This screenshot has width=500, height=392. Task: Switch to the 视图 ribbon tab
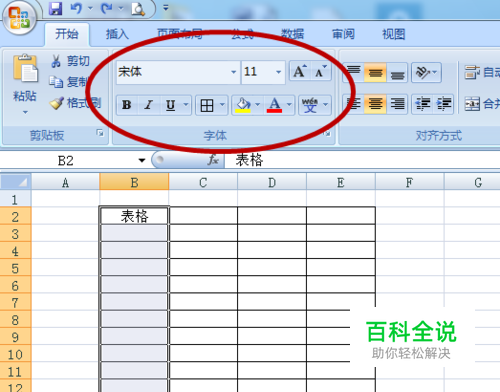[x=394, y=34]
